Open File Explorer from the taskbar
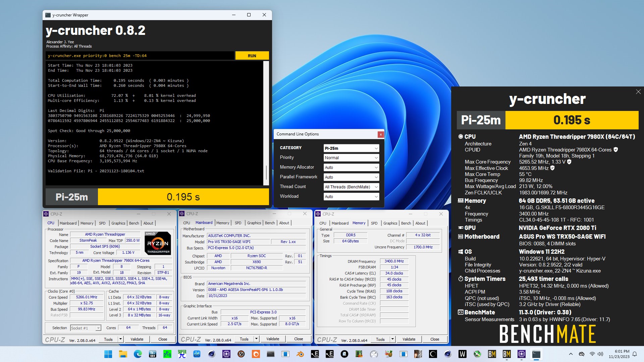This screenshot has width=644, height=362. (x=123, y=354)
